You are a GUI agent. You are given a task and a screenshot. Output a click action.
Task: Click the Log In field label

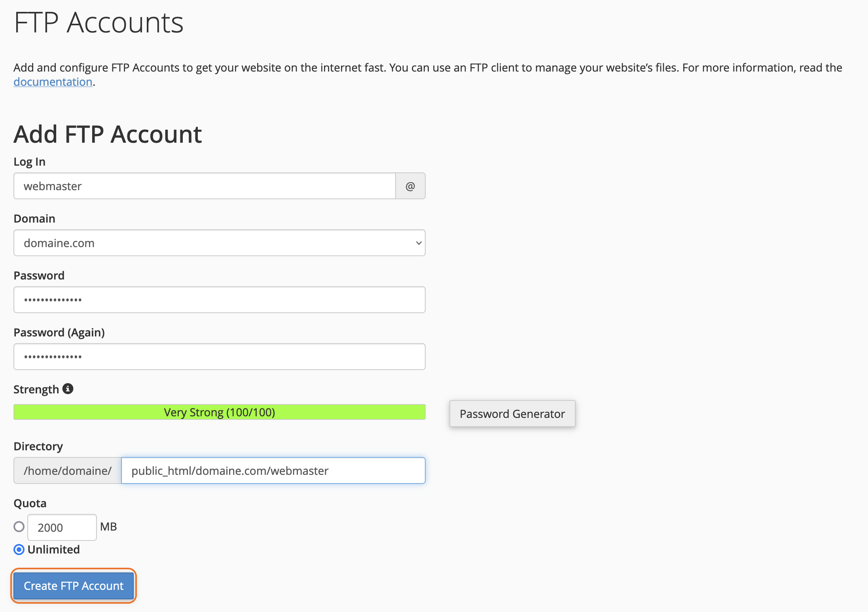(x=30, y=162)
